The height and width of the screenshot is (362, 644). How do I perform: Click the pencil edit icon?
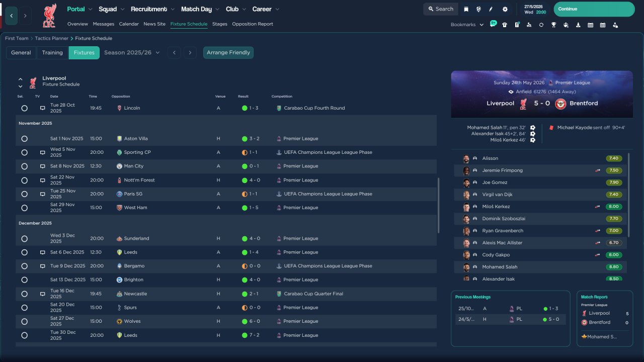(x=491, y=9)
